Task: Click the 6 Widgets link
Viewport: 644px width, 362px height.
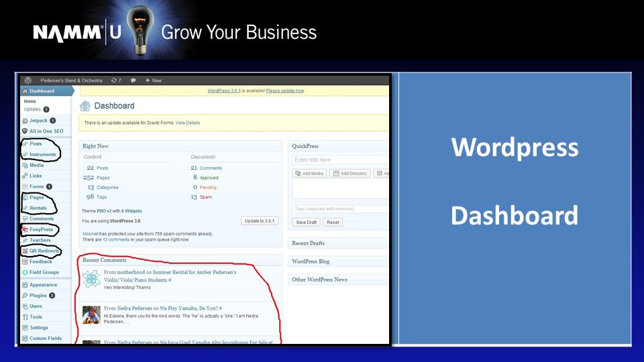Action: pyautogui.click(x=131, y=211)
